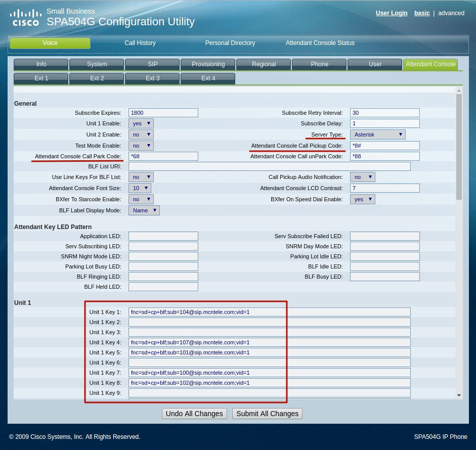The width and height of the screenshot is (476, 450).
Task: Edit the Unit 1 Key 8 field
Action: 270,383
